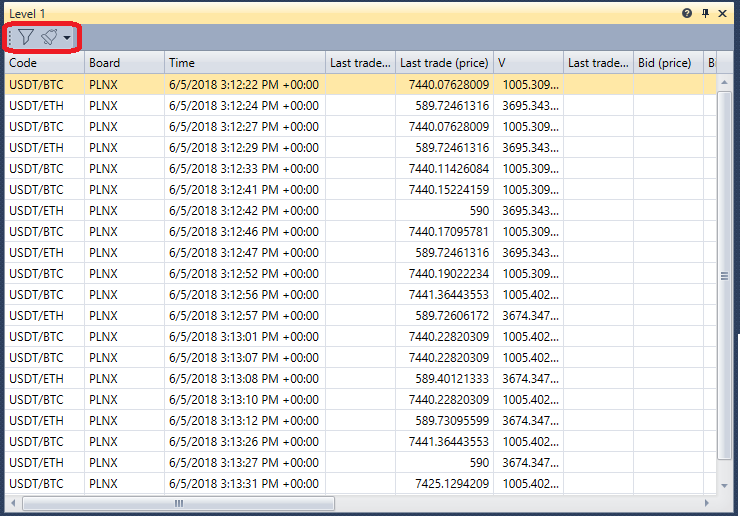Sort by Bid (price) column header
This screenshot has height=516, width=740.
(668, 63)
